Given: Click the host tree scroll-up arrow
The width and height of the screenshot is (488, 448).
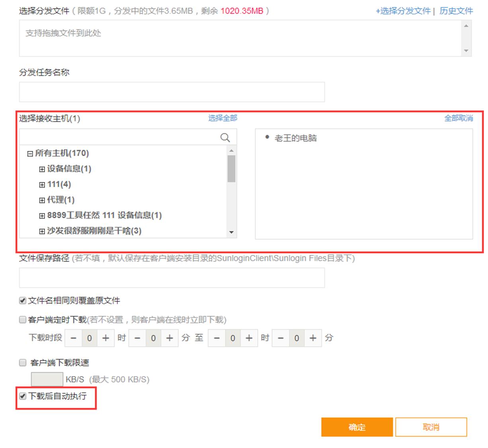Looking at the screenshot, I should (x=231, y=150).
